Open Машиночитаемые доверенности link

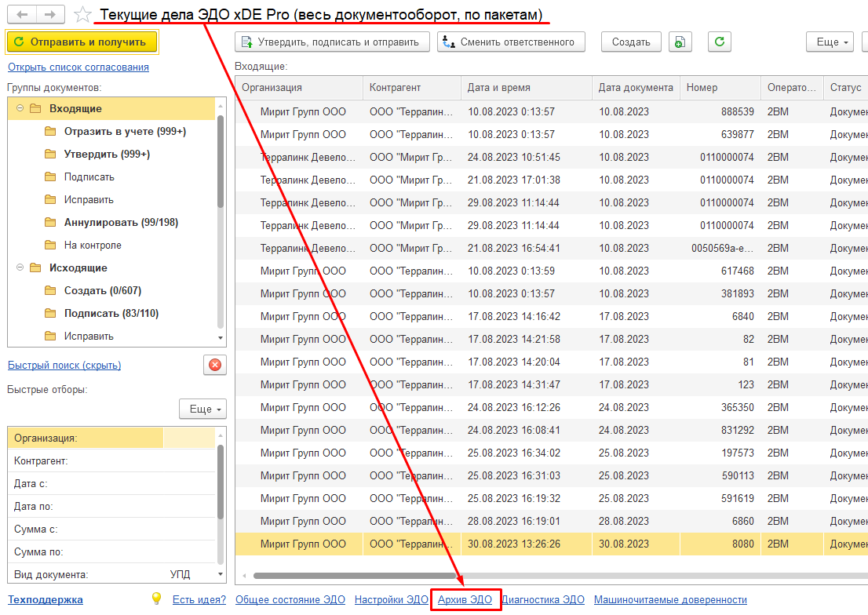670,599
